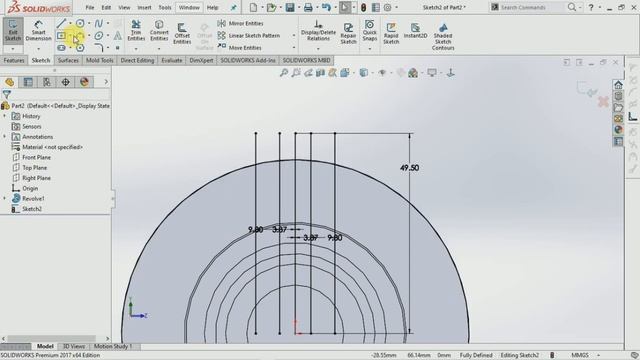This screenshot has width=640, height=360.
Task: Toggle Instant2D mode
Action: [x=416, y=31]
